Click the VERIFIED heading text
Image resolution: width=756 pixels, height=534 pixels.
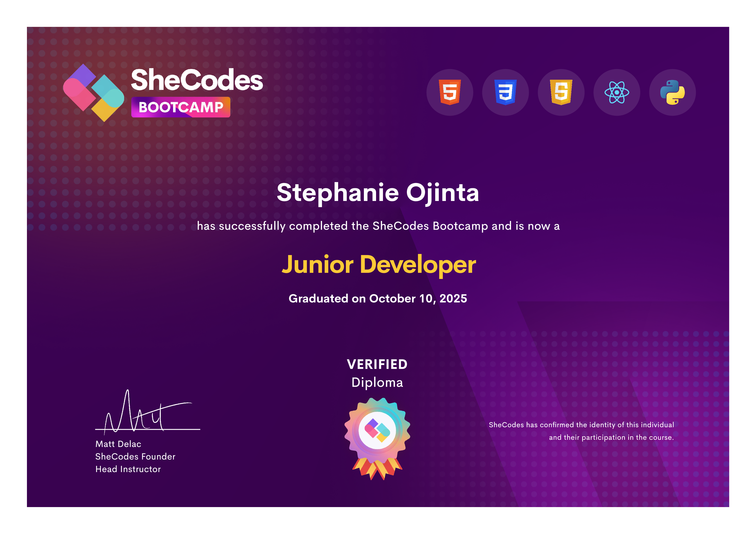tap(377, 364)
